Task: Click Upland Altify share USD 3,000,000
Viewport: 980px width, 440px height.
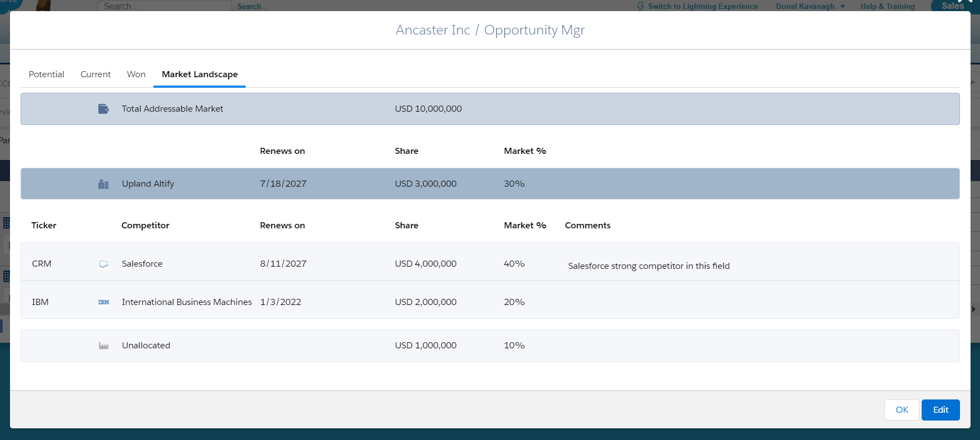Action: point(426,184)
